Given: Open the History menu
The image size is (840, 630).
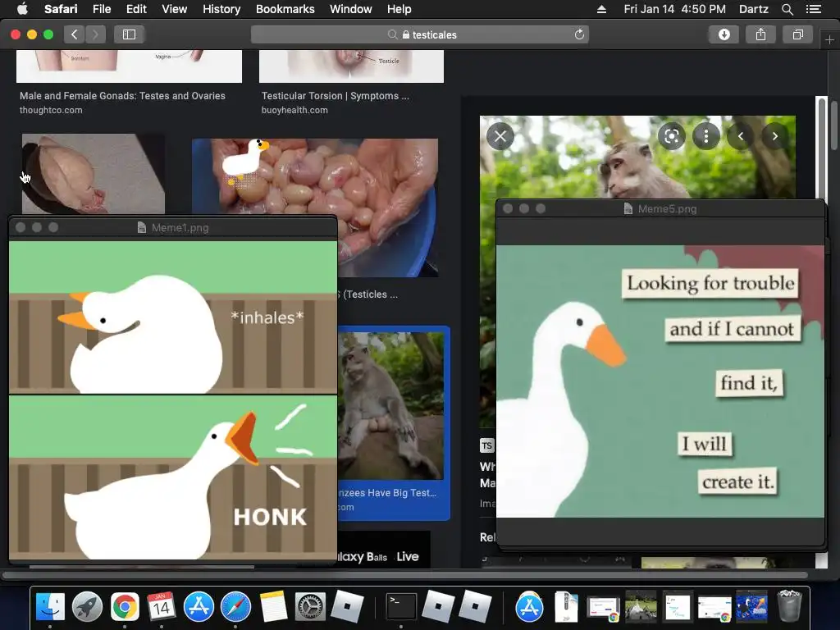Looking at the screenshot, I should [x=221, y=9].
